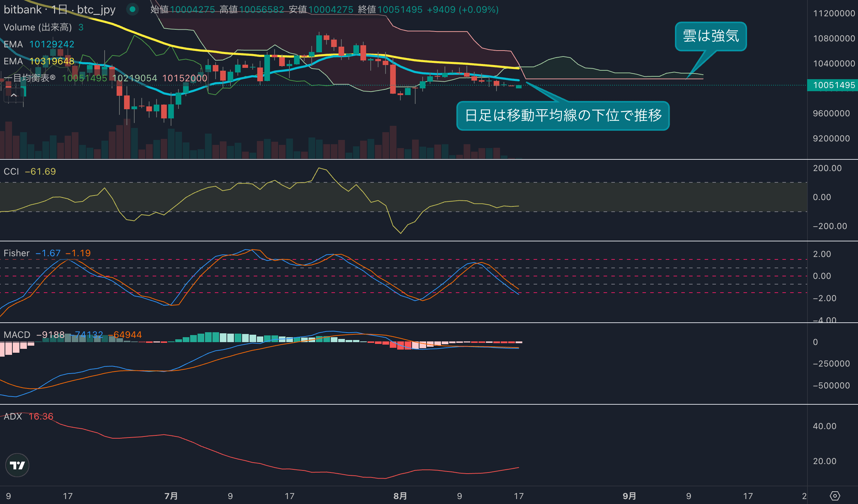Click the current price label 10051495
858x504 pixels.
[x=833, y=85]
